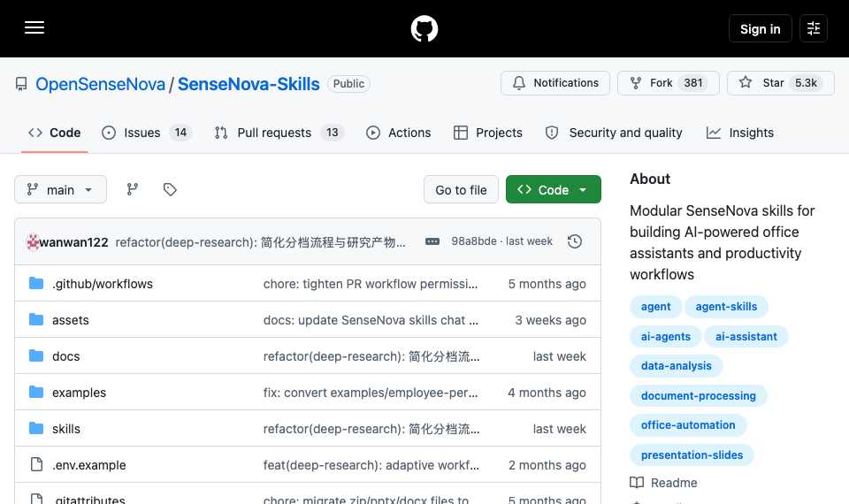Screen dimensions: 849x504
Task: View tags via tag icon
Action: pos(170,189)
